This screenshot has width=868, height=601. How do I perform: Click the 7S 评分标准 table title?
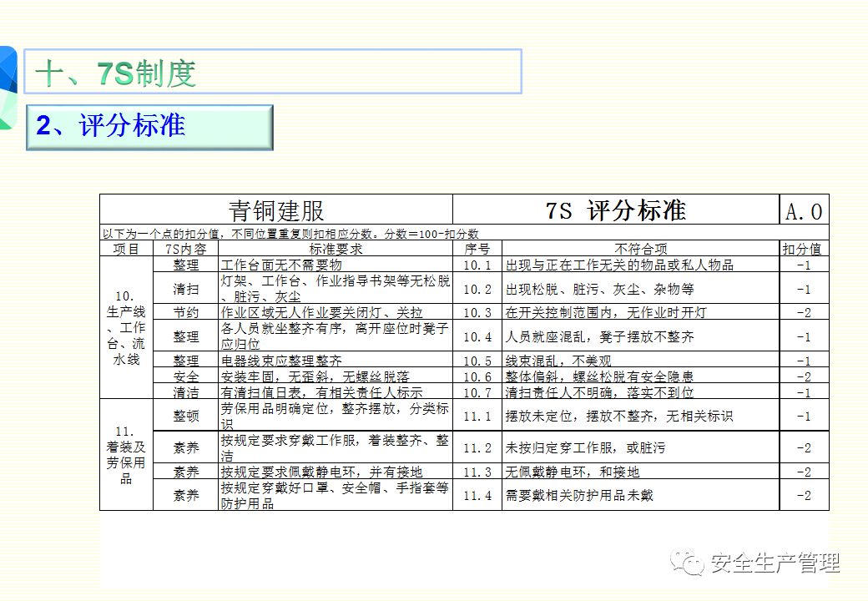tap(616, 210)
